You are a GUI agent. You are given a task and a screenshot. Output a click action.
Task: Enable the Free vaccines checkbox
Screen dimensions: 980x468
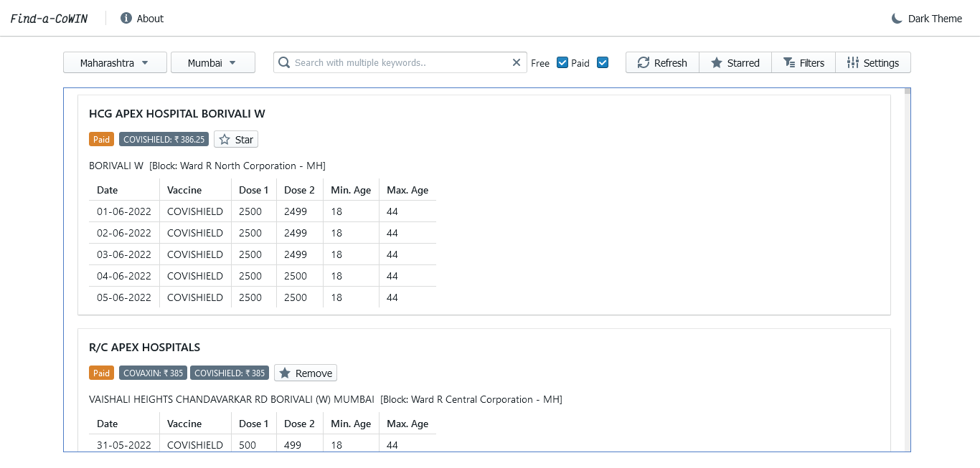[562, 62]
